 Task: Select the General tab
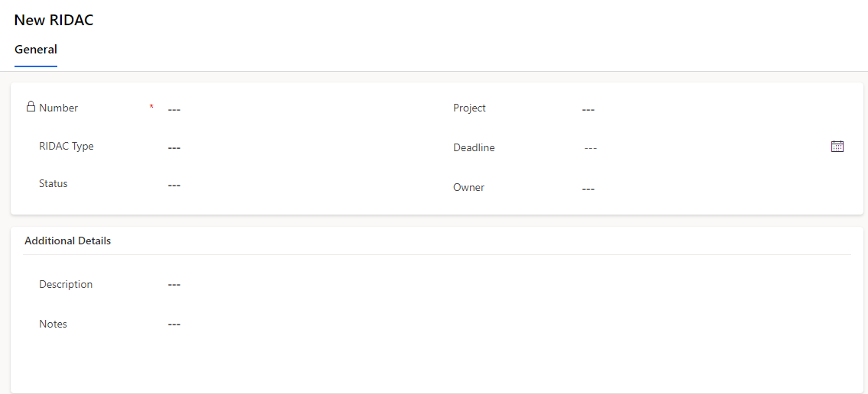click(x=36, y=49)
